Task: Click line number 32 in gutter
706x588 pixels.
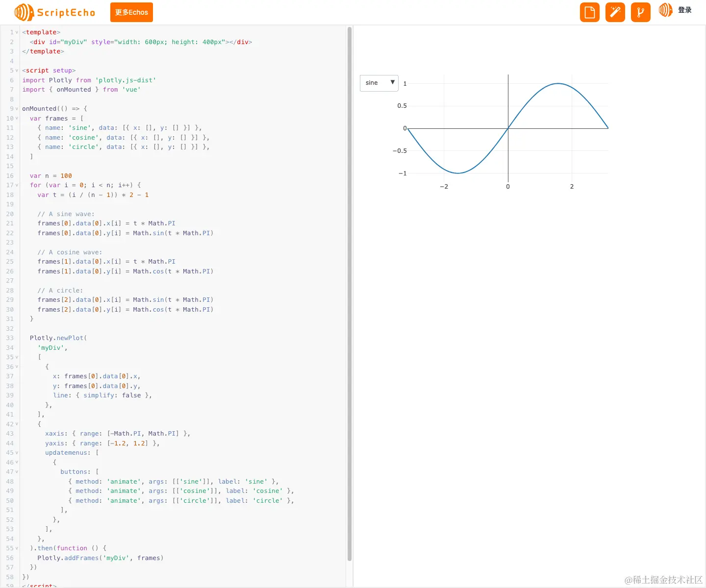Action: [10, 329]
